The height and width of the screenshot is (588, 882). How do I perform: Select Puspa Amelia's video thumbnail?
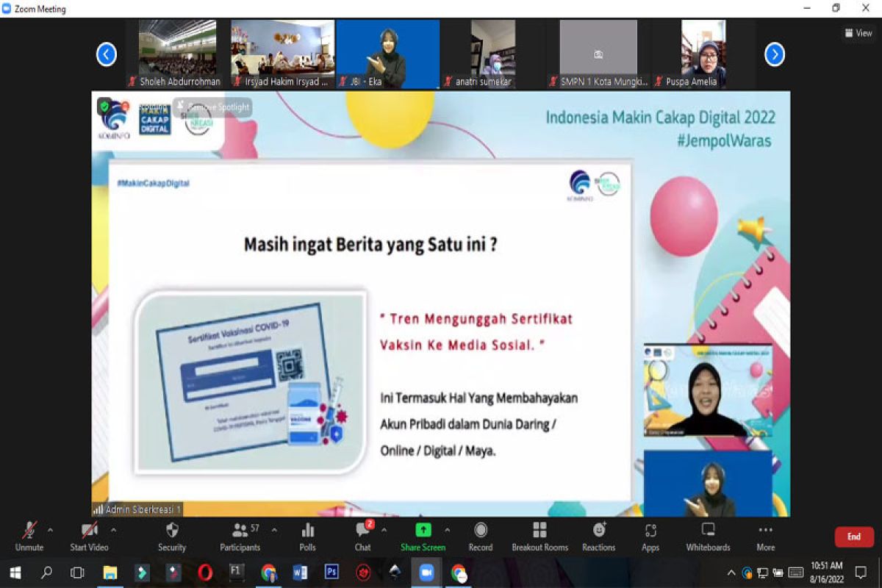tap(703, 53)
